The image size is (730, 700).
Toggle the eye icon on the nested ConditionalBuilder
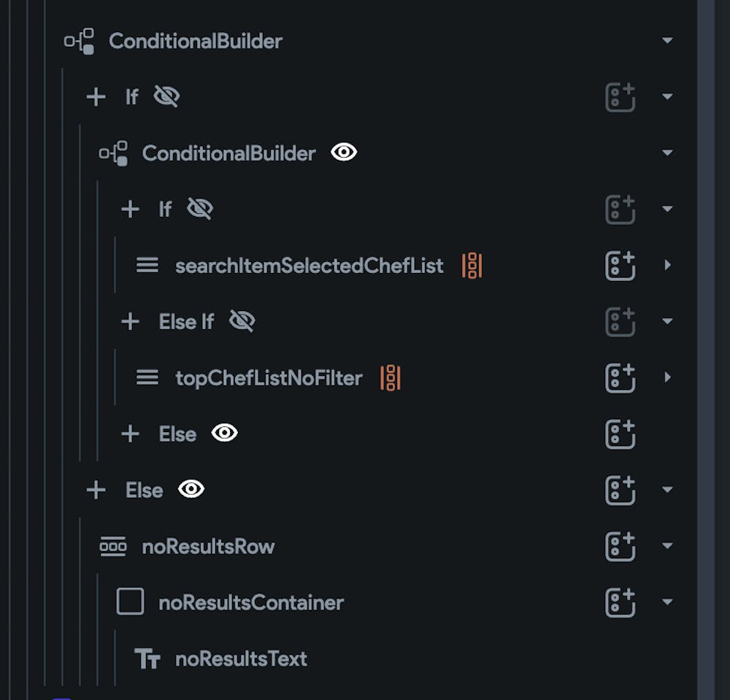coord(344,153)
